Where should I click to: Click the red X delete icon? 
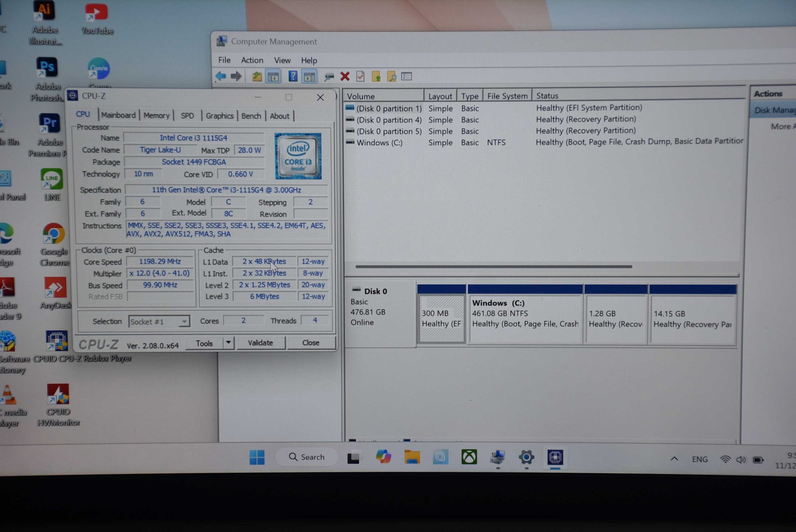coord(345,76)
